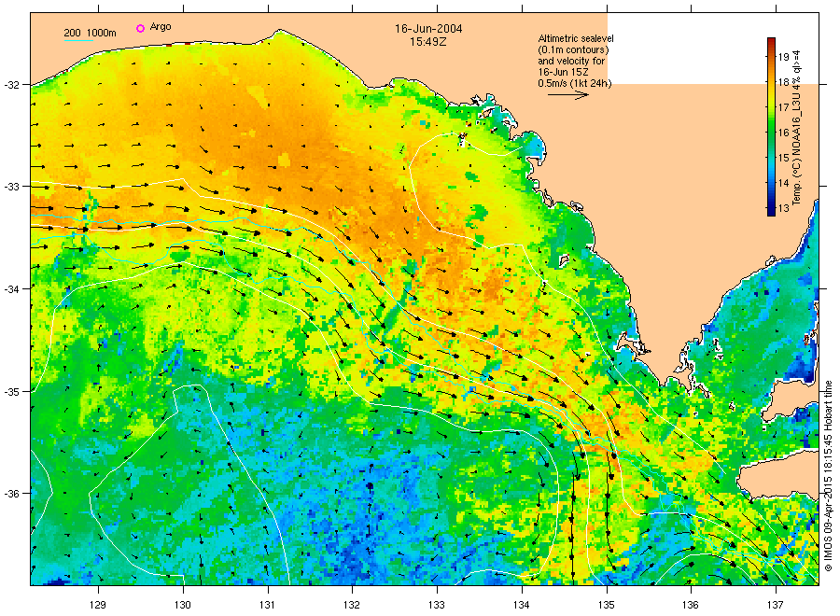Viewport: 840px width, 616px height.
Task: Click longitude label 129
Action: coord(98,605)
